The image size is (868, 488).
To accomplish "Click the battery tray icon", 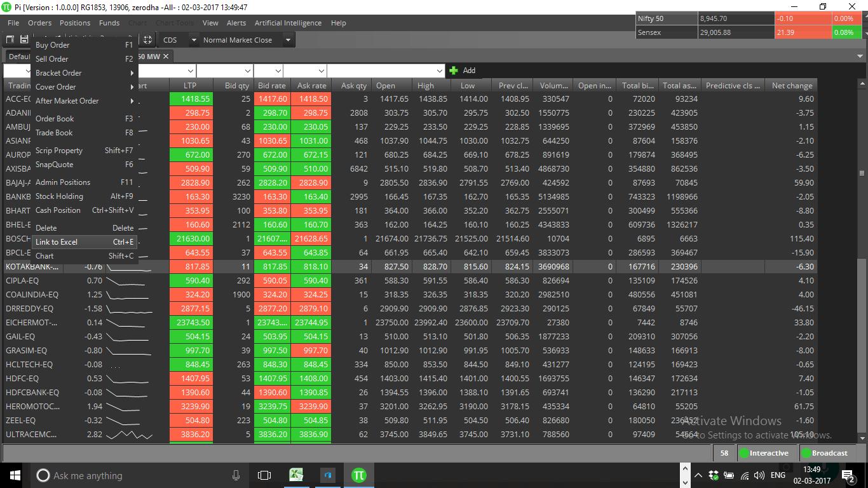I will (x=729, y=475).
